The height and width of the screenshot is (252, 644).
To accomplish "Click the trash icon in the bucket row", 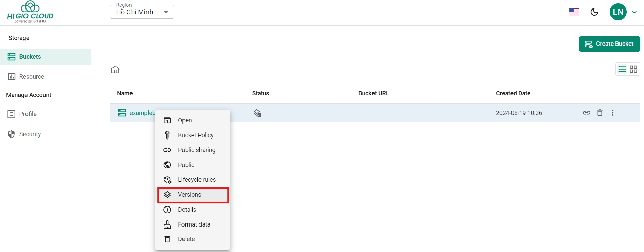I will (600, 113).
